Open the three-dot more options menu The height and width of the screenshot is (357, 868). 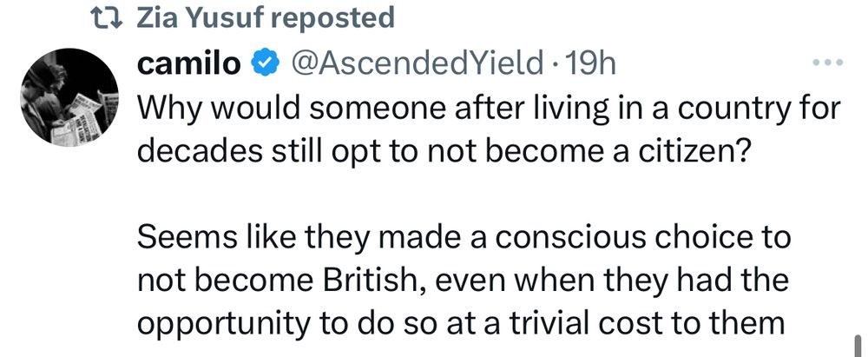pos(826,63)
